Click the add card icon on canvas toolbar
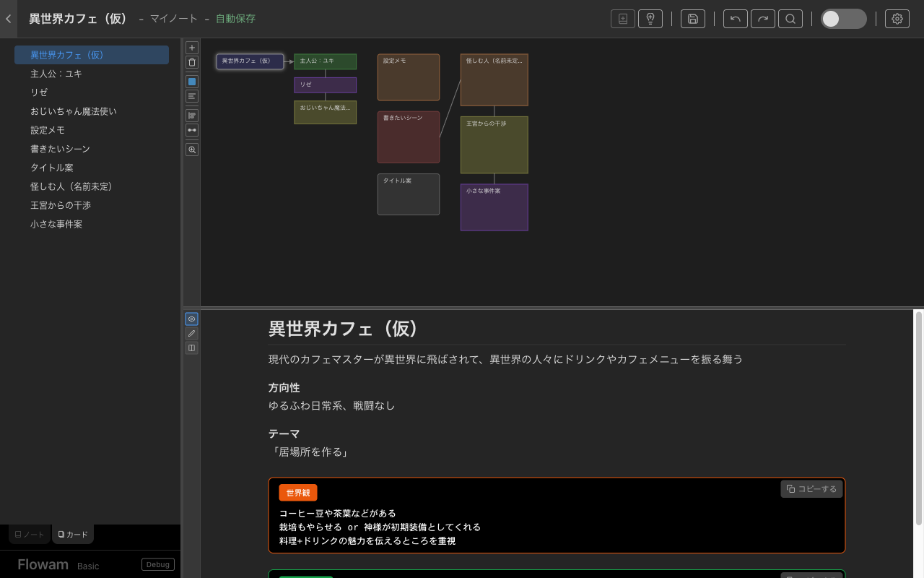924x578 pixels. coord(191,48)
